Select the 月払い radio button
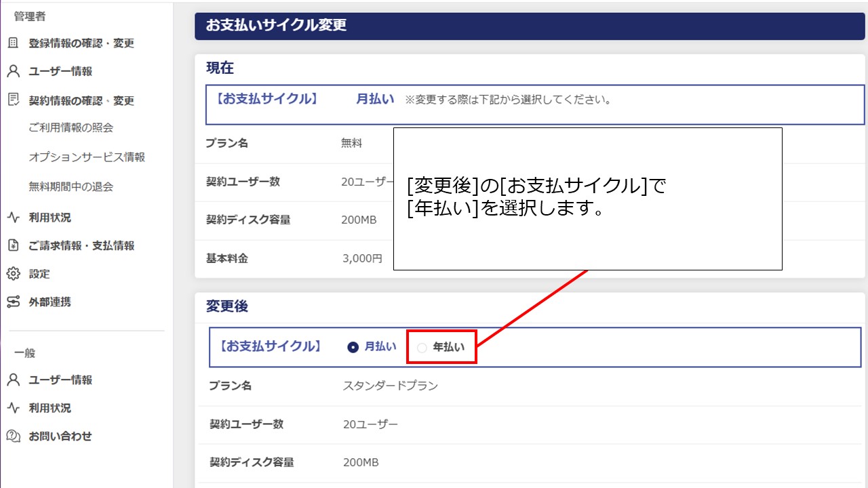 click(x=353, y=347)
